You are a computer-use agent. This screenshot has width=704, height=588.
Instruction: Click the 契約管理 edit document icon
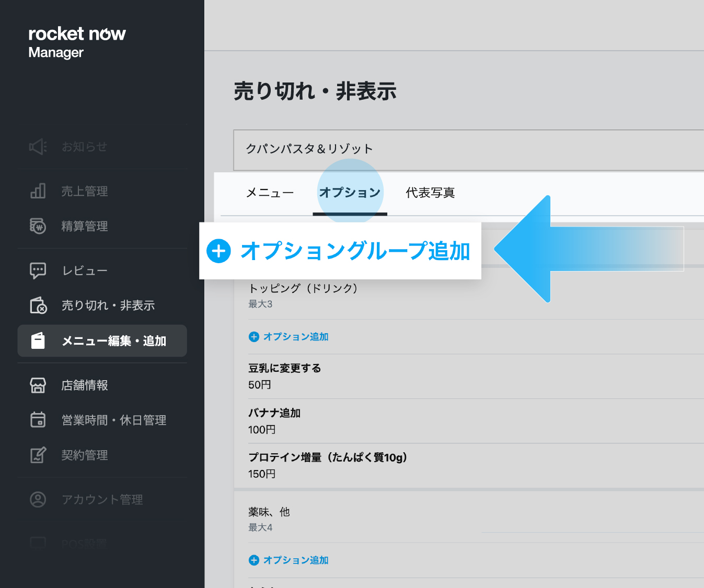38,455
